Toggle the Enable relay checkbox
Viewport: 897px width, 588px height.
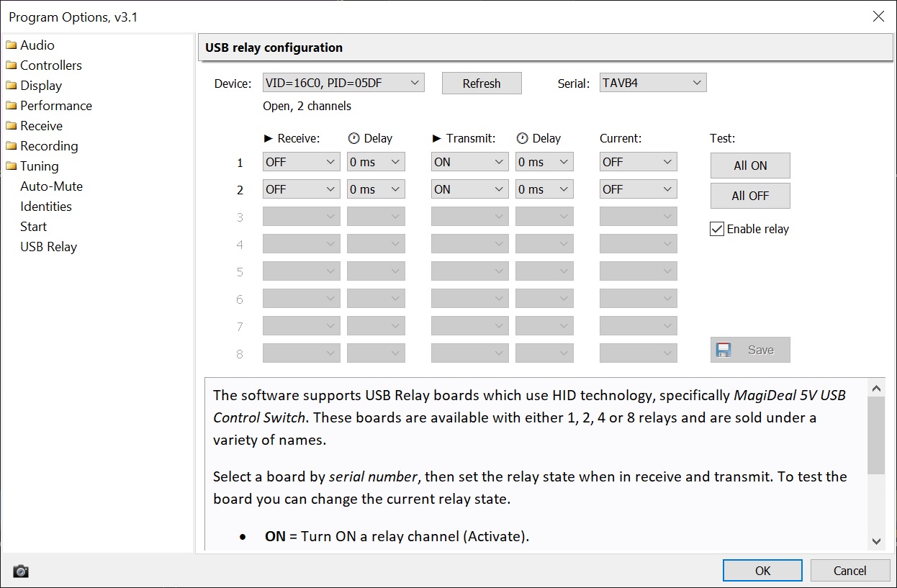tap(717, 229)
